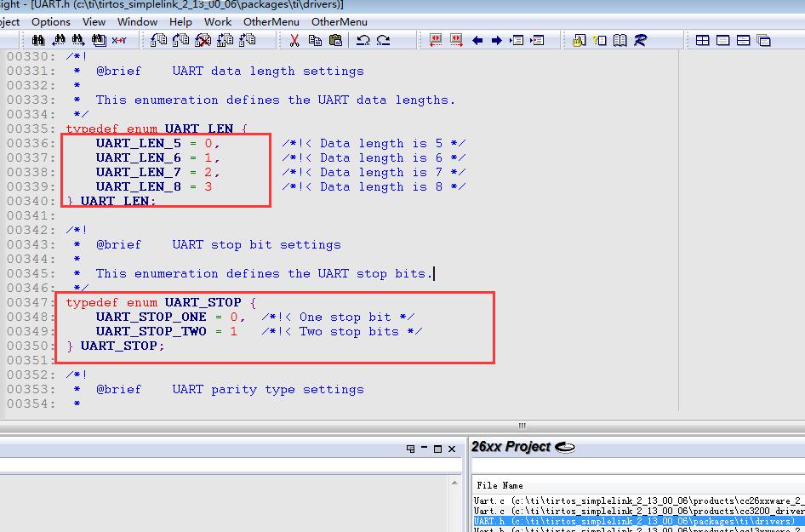
Task: Click the scroll up arrow in bottom-left panel
Action: coord(454,483)
